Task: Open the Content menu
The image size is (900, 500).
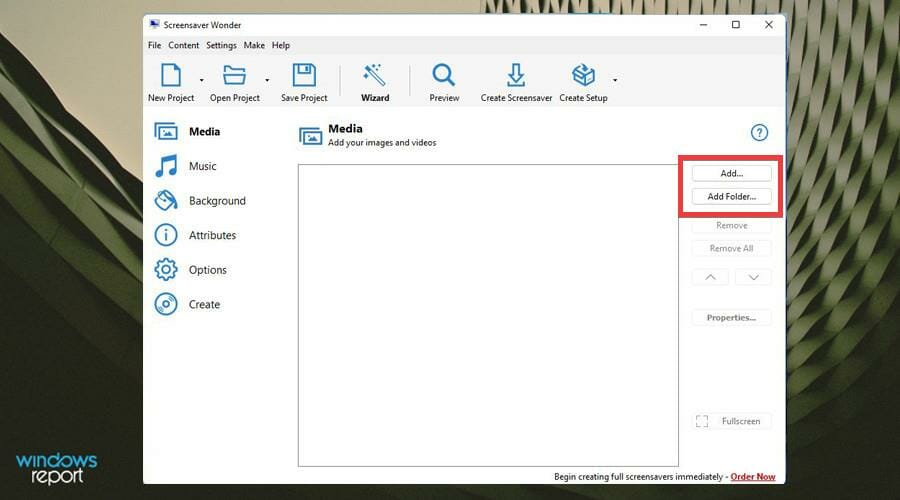Action: [x=184, y=45]
